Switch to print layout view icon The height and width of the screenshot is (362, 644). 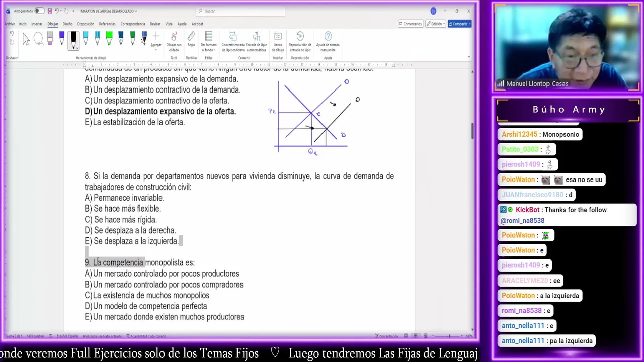(416, 336)
